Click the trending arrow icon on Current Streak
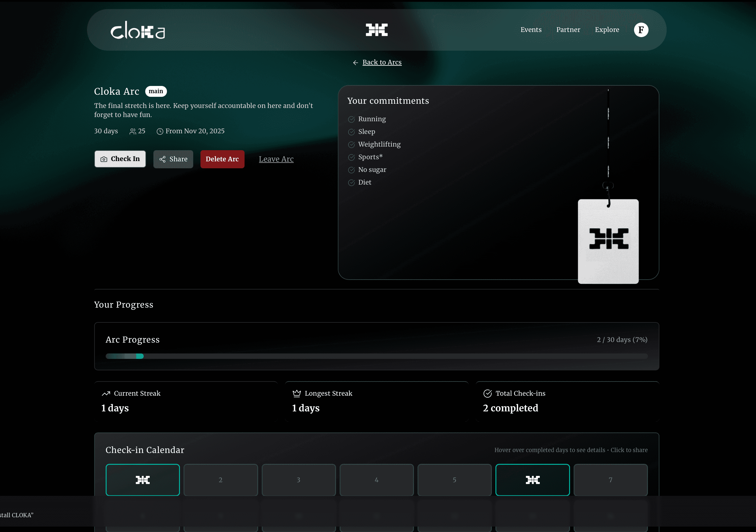The width and height of the screenshot is (756, 532). click(105, 393)
